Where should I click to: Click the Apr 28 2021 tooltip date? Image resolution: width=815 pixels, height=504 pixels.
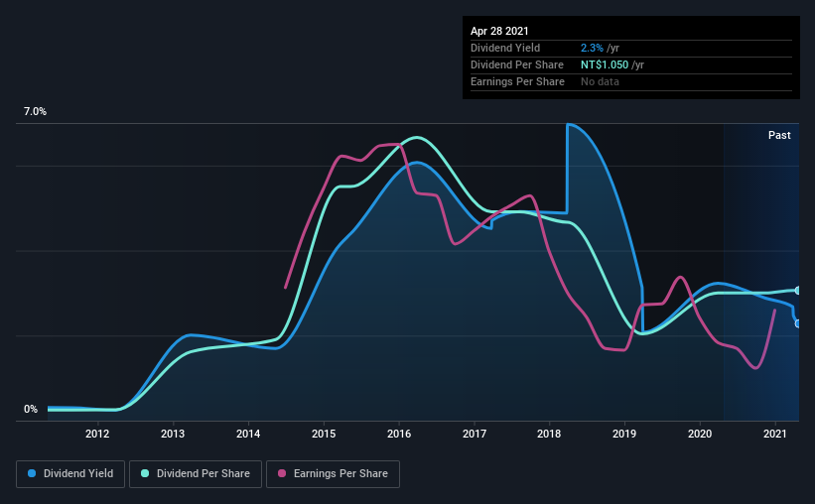(x=499, y=31)
